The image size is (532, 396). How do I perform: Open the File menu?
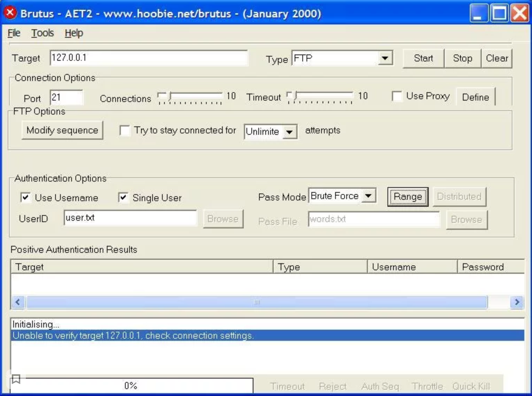click(x=14, y=33)
